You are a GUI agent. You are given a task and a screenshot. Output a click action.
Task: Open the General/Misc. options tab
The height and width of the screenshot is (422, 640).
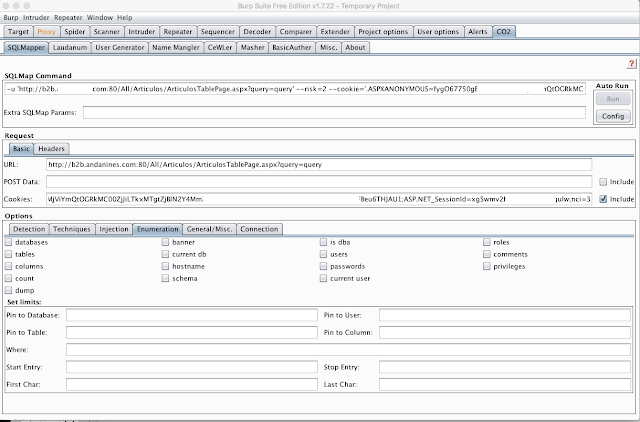pyautogui.click(x=209, y=229)
